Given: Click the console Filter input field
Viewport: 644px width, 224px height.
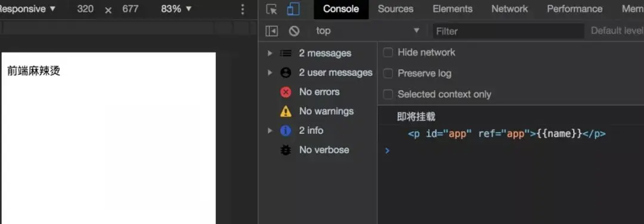Looking at the screenshot, I should [509, 31].
